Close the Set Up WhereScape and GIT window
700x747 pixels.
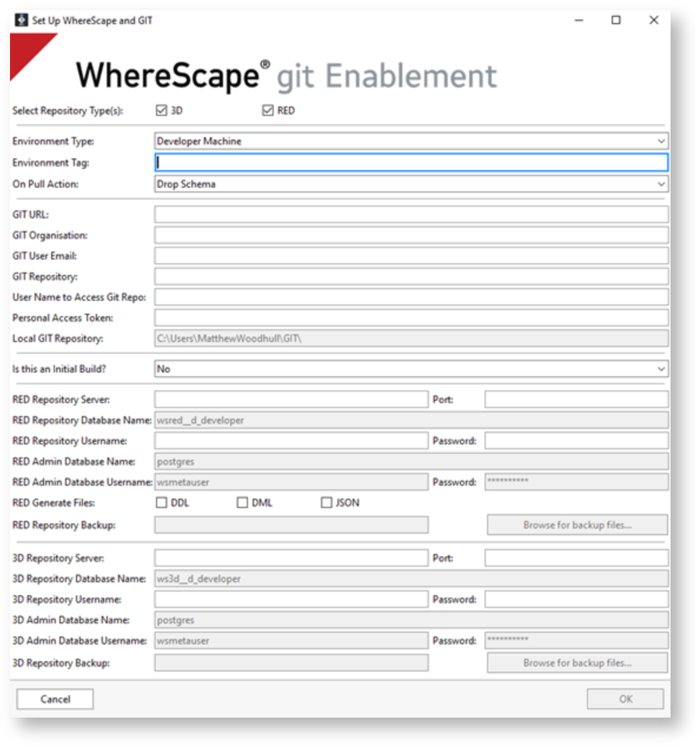653,20
